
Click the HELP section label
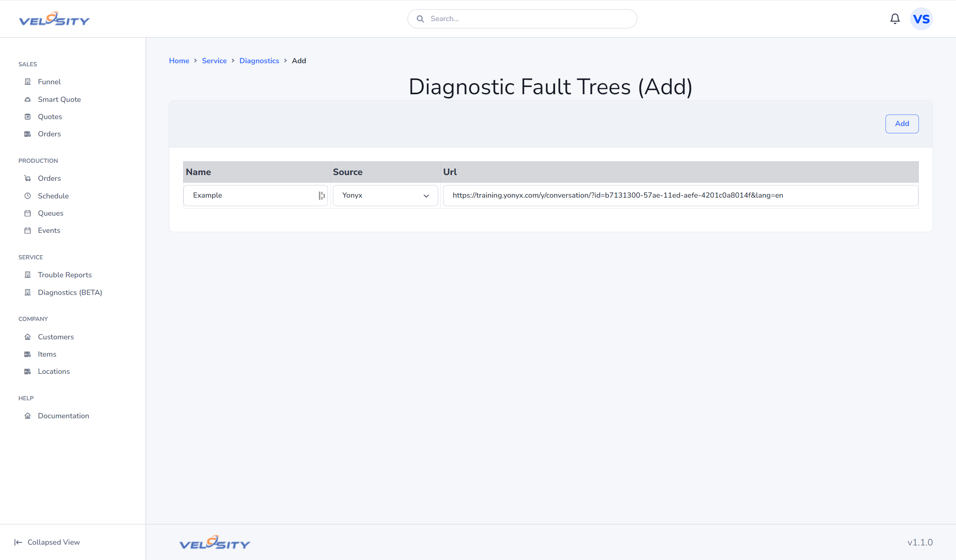tap(26, 398)
